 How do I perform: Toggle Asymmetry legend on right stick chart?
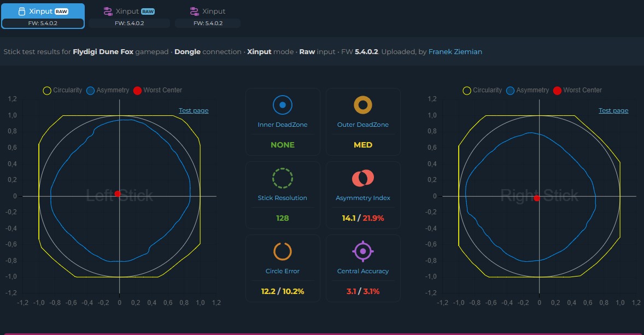[x=528, y=90]
